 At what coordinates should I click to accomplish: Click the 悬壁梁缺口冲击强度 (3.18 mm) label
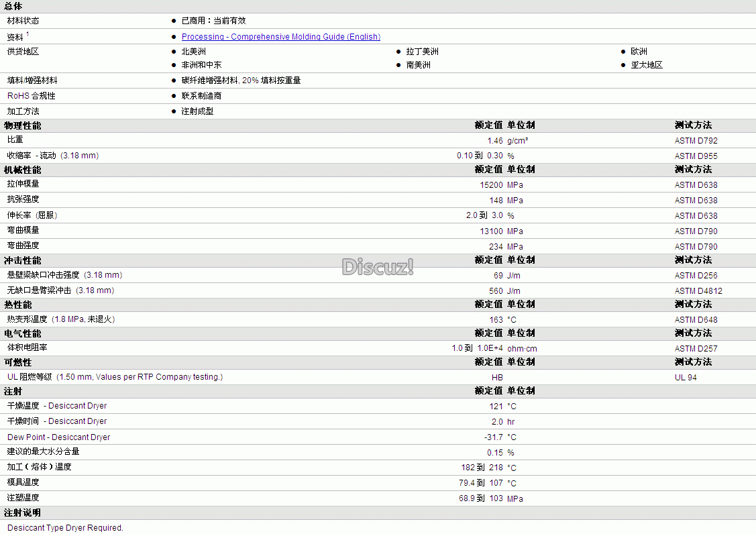[64, 275]
